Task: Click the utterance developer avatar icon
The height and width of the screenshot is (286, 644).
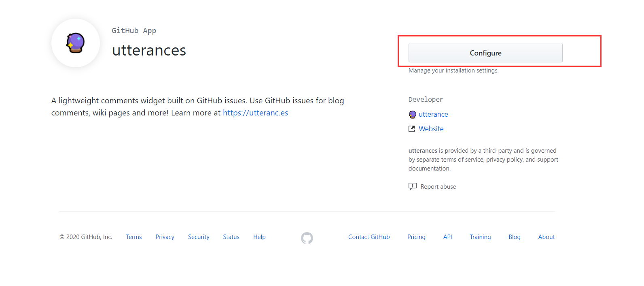Action: click(412, 115)
